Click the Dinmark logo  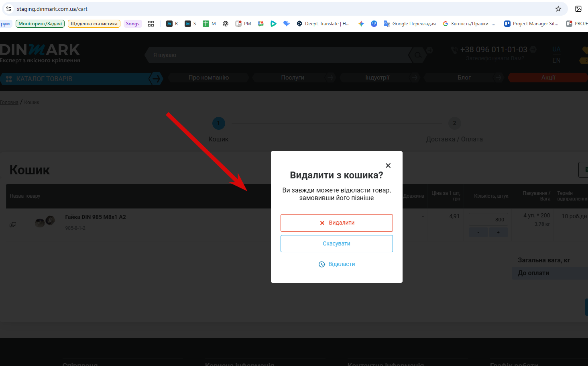[40, 53]
